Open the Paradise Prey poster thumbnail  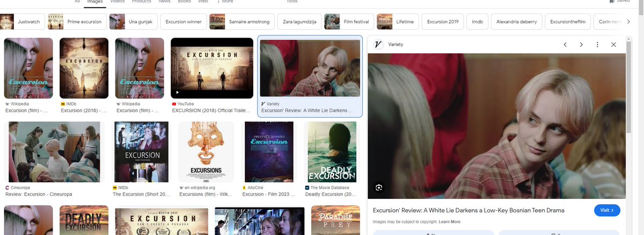pos(335,220)
